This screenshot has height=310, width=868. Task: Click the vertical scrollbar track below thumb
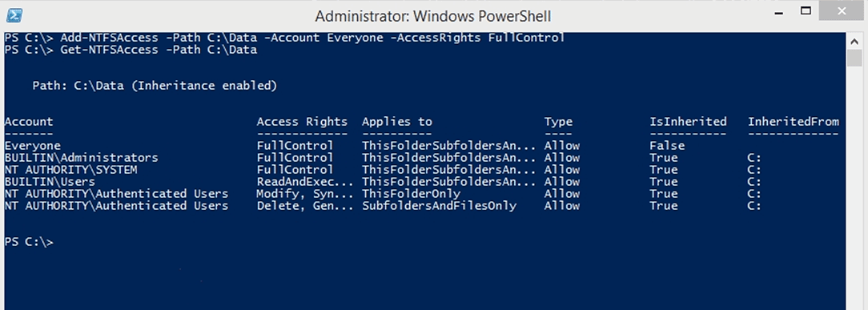pos(854,188)
